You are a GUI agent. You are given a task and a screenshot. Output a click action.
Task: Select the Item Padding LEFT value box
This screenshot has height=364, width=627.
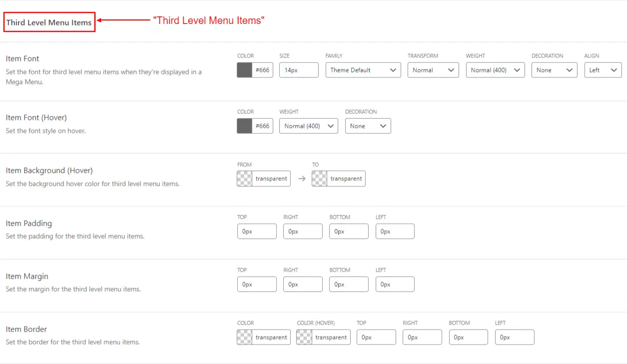pos(395,231)
